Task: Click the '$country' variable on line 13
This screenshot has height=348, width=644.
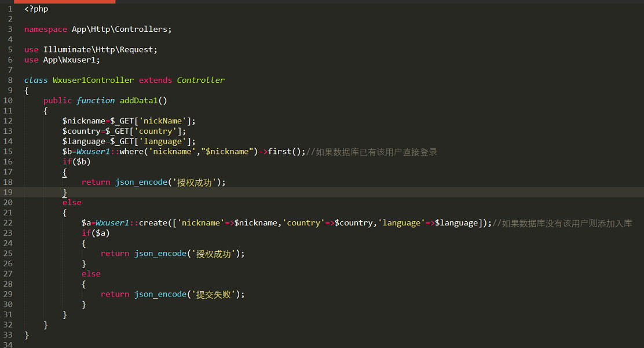Action: point(81,131)
